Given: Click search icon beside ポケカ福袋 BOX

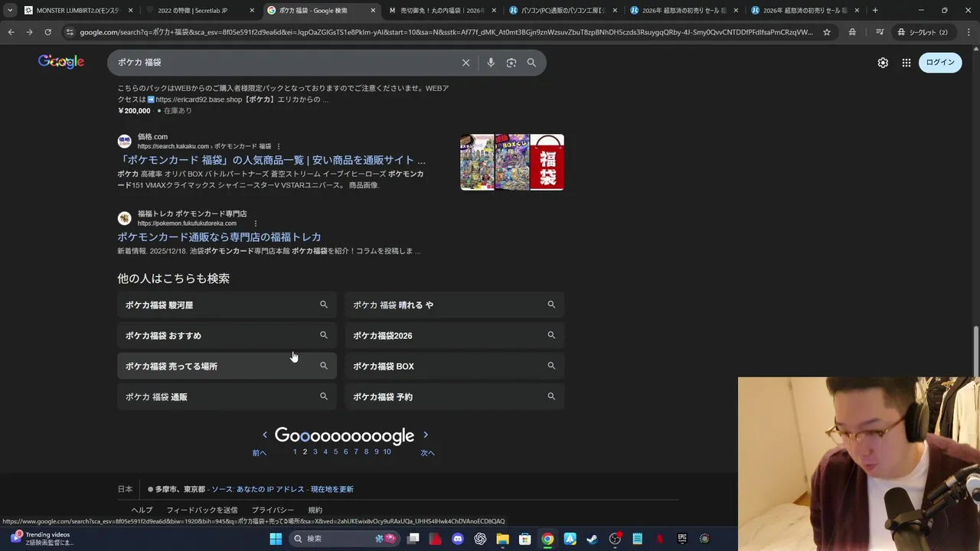Looking at the screenshot, I should pyautogui.click(x=551, y=366).
